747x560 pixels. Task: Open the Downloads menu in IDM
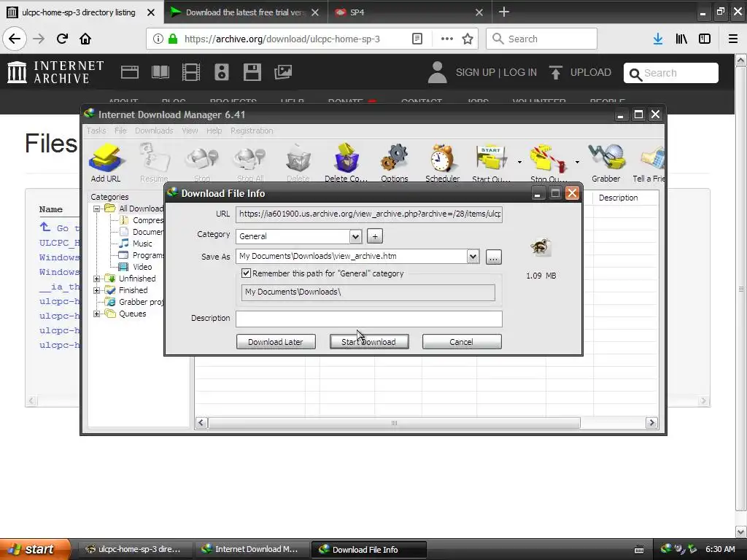tap(154, 131)
